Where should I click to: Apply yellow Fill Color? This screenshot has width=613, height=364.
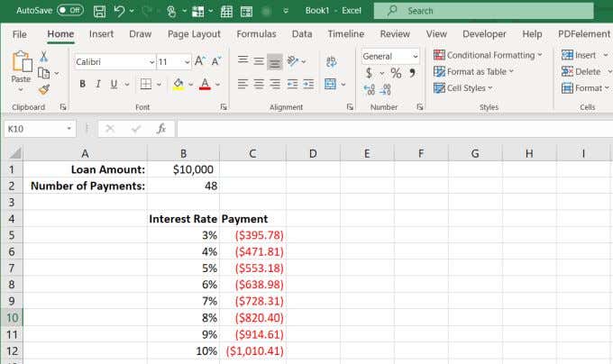click(x=178, y=84)
